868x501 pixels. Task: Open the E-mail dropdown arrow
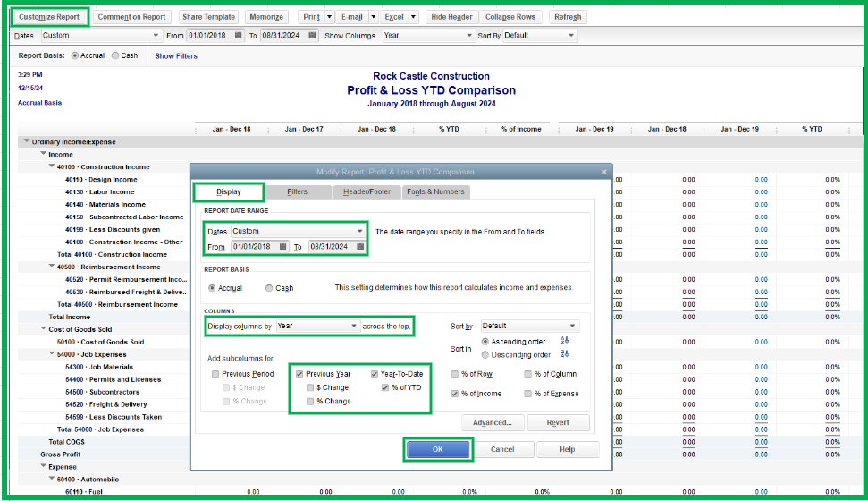[373, 17]
